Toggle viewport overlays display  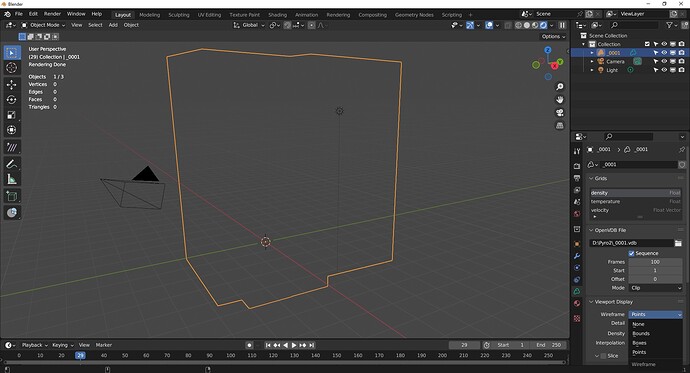[x=489, y=26]
